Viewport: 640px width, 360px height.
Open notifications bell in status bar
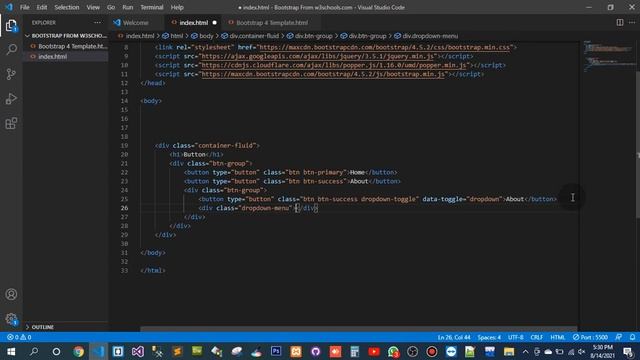click(x=632, y=337)
